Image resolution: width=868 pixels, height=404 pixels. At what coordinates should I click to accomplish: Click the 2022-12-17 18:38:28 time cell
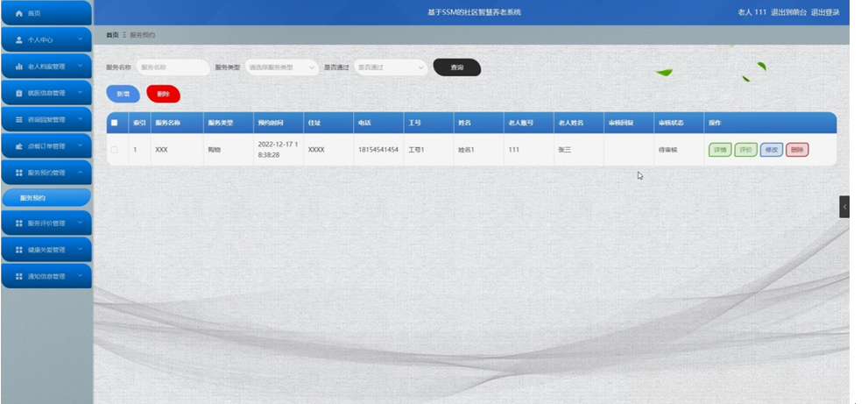278,150
